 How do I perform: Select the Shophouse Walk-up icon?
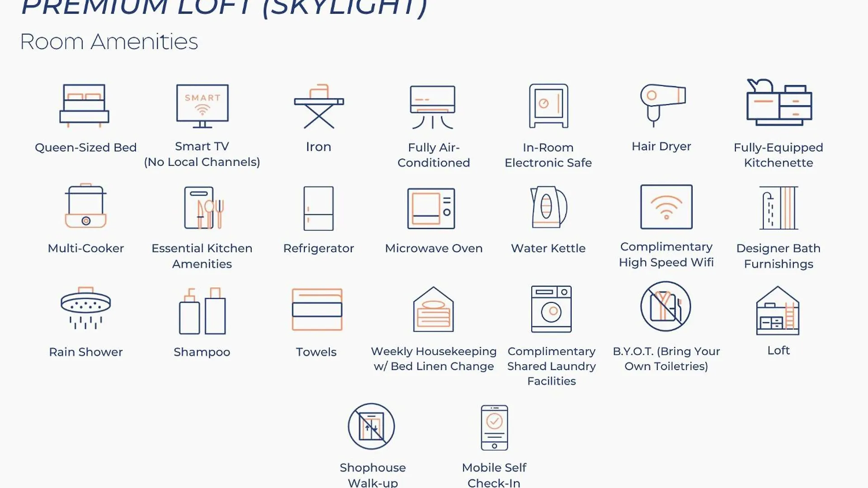(x=373, y=426)
